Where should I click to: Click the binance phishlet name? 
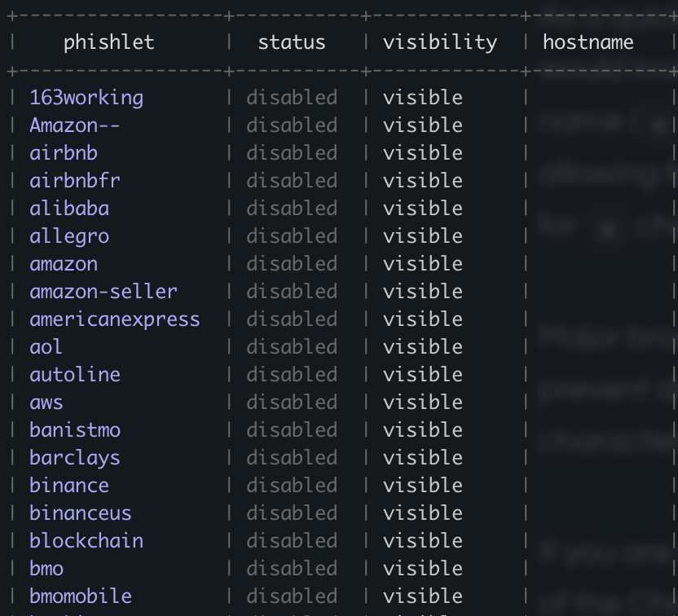pos(69,486)
